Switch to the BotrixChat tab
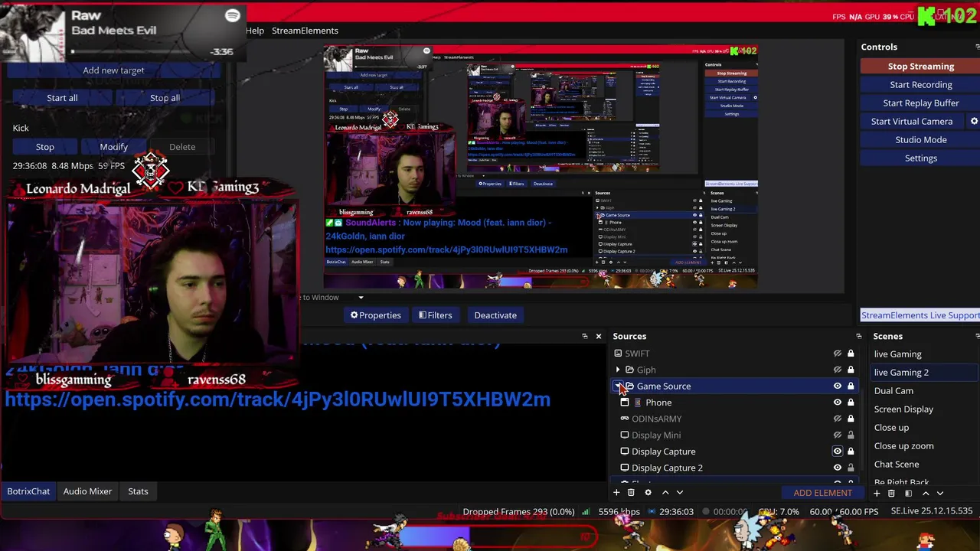The width and height of the screenshot is (980, 551). pos(28,491)
